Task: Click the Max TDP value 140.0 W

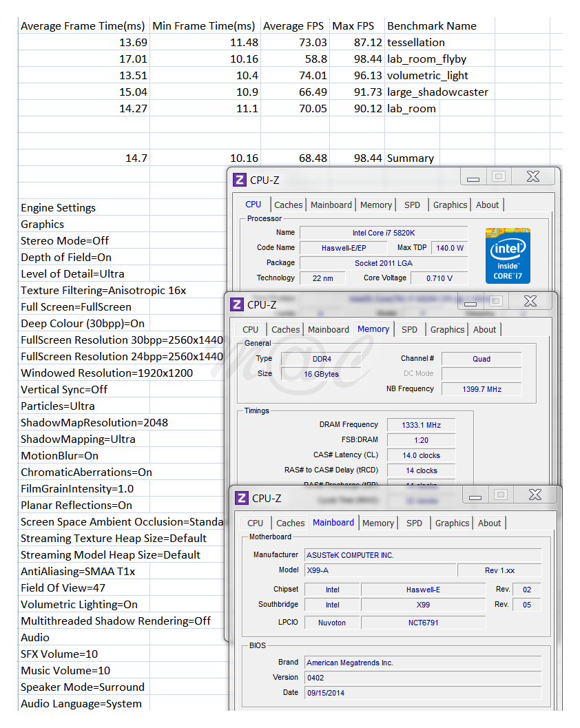Action: 450,248
